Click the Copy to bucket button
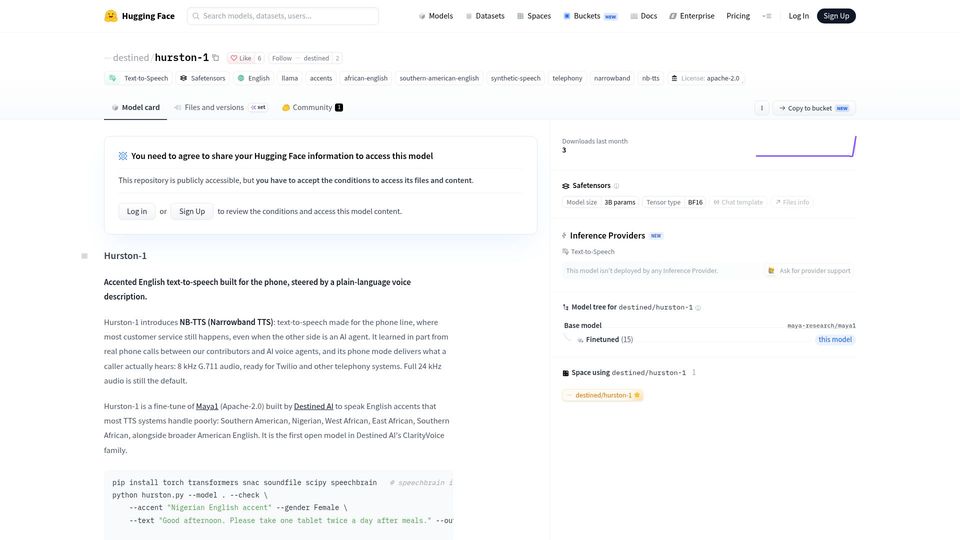The width and height of the screenshot is (960, 540). 814,108
